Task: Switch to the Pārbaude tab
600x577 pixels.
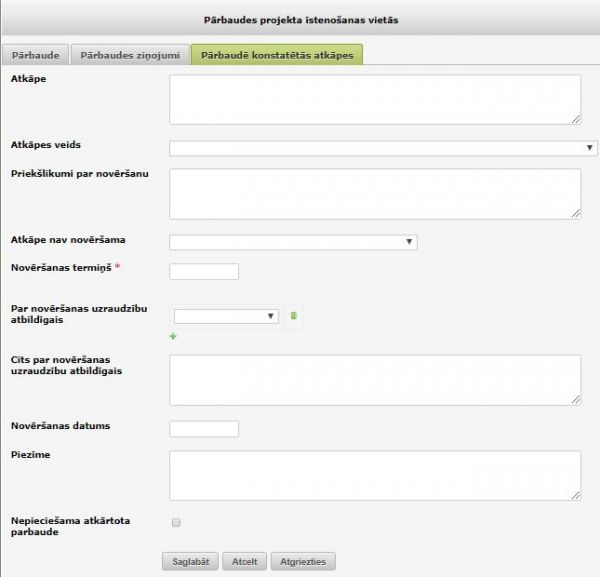Action: click(x=35, y=55)
